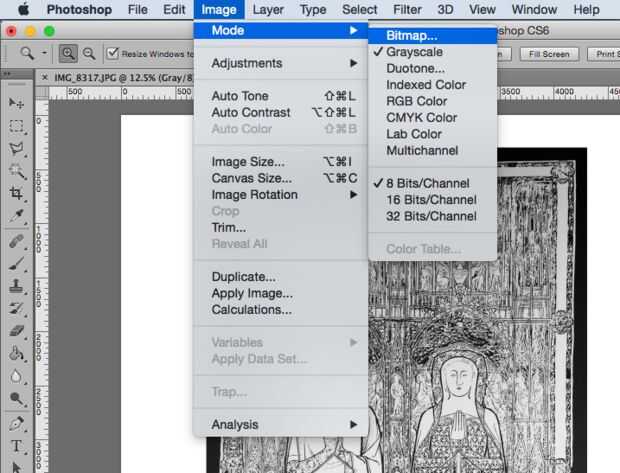
Task: Close the IMG_8317.JPG document tab
Action: 45,78
